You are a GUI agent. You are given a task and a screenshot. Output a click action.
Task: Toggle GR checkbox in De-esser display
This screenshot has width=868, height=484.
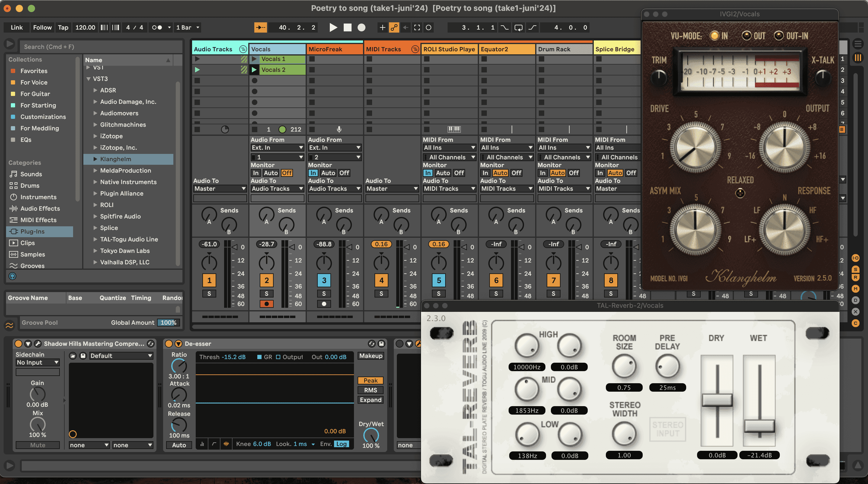click(259, 357)
